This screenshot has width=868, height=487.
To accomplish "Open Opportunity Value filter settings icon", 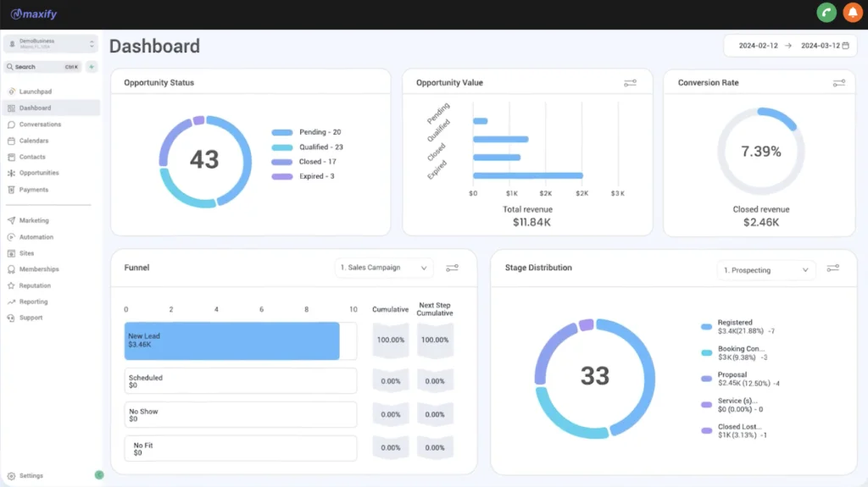I will (x=630, y=83).
